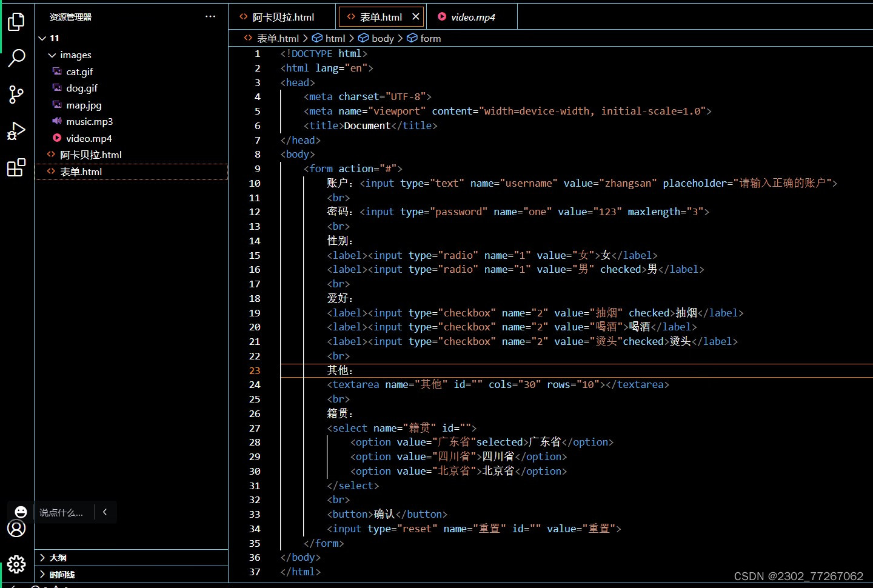This screenshot has height=588, width=873.
Task: Click 表单.html in the breadcrumb
Action: 278,38
